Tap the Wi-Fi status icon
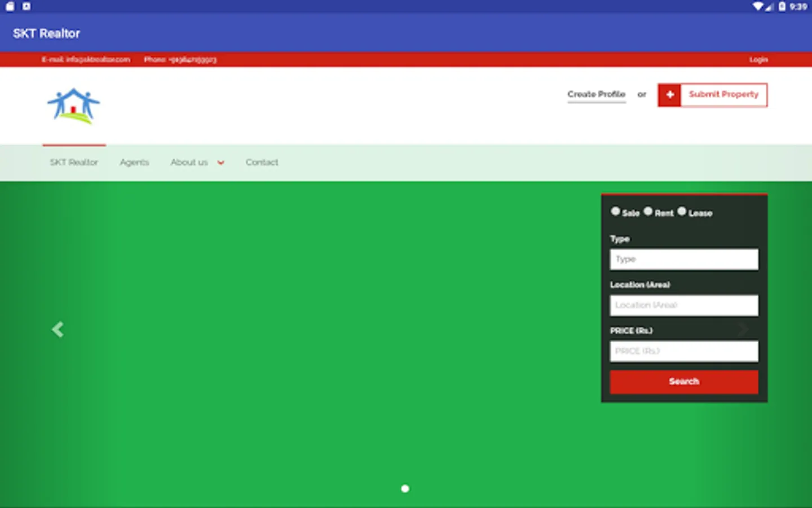Screen dimensions: 812x508 (x=758, y=6)
